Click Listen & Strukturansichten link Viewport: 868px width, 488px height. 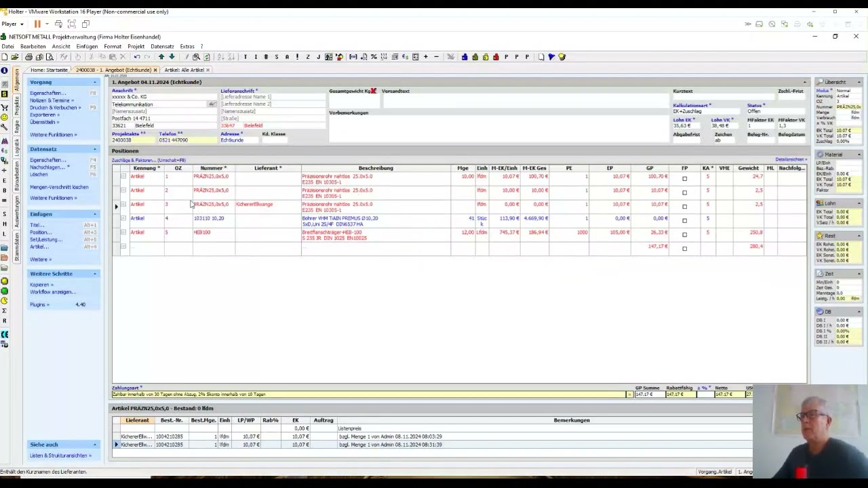59,455
